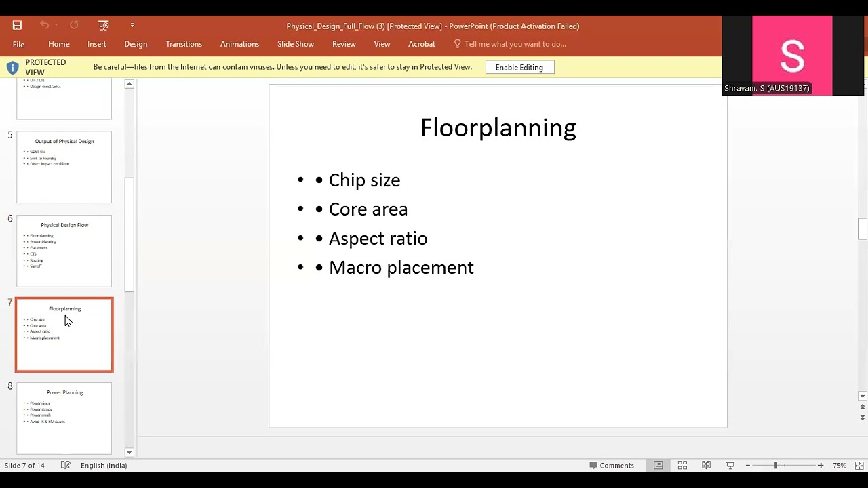
Task: Click the 'Core area' bullet text
Action: pos(368,209)
